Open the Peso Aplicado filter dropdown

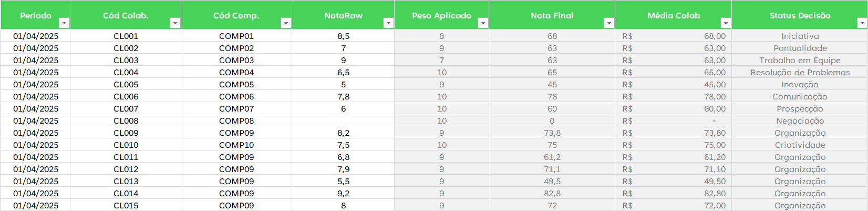coord(483,23)
